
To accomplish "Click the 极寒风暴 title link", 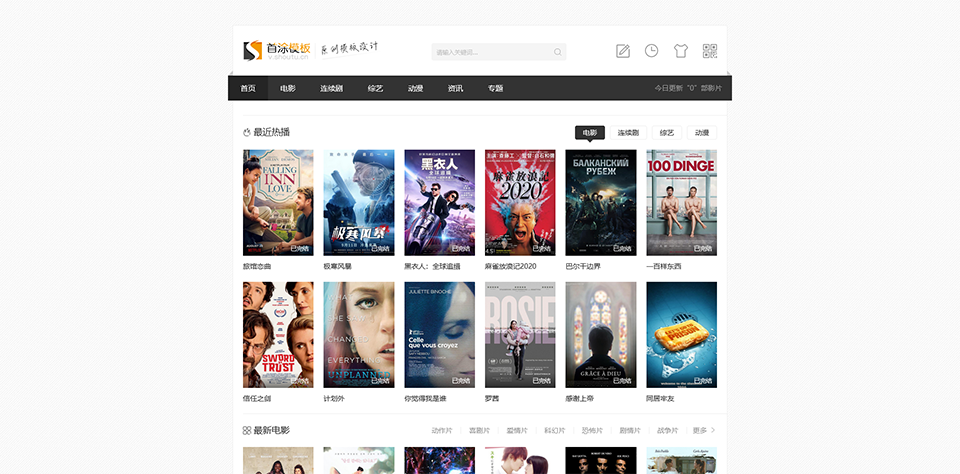I will tap(337, 266).
